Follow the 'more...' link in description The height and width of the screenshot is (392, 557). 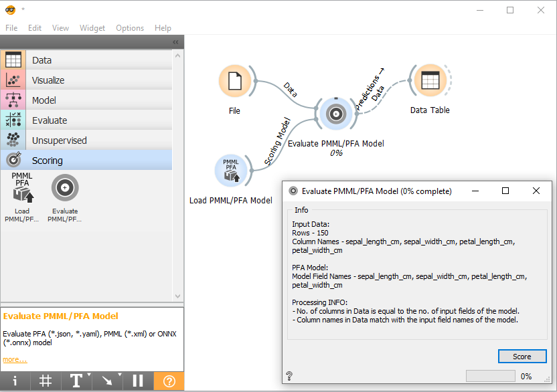coord(15,359)
